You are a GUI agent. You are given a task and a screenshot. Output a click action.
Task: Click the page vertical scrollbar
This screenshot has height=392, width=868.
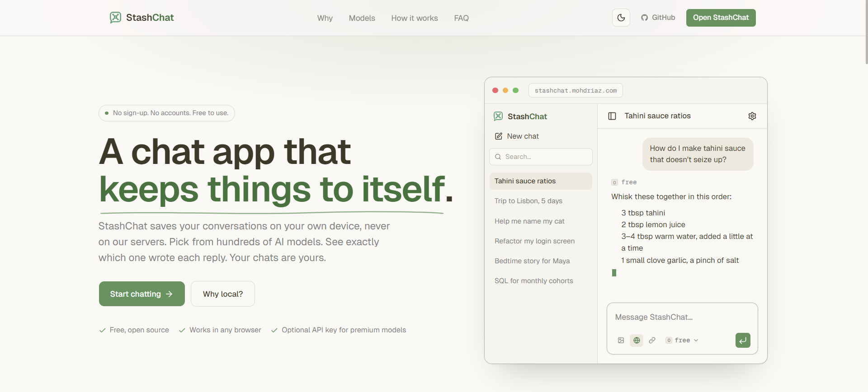[x=866, y=32]
